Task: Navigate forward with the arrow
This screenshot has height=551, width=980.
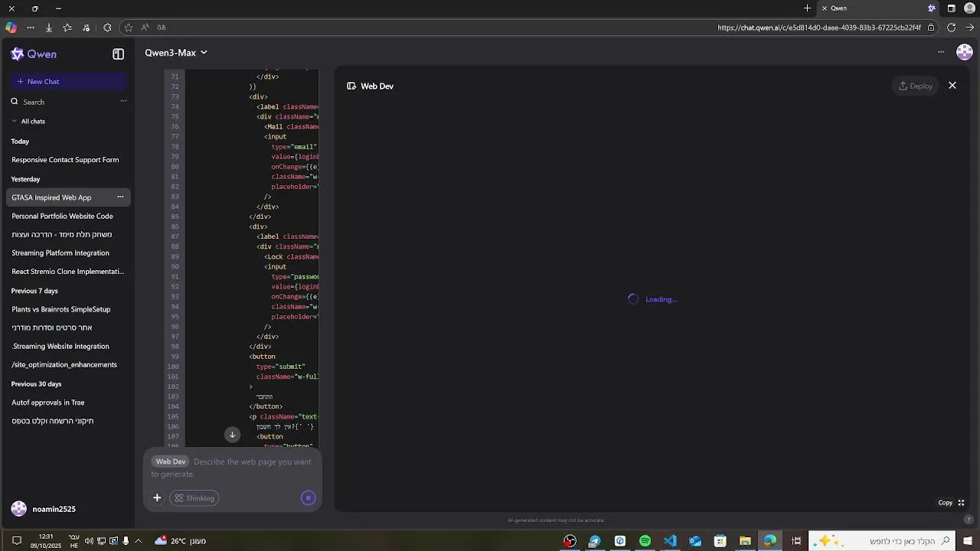Action: [x=969, y=28]
